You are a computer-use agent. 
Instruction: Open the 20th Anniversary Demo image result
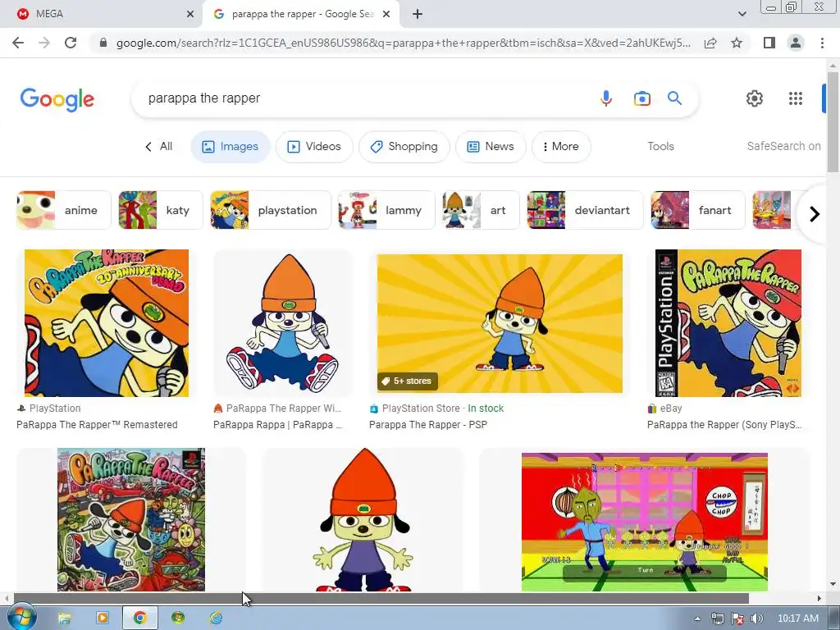tap(107, 323)
